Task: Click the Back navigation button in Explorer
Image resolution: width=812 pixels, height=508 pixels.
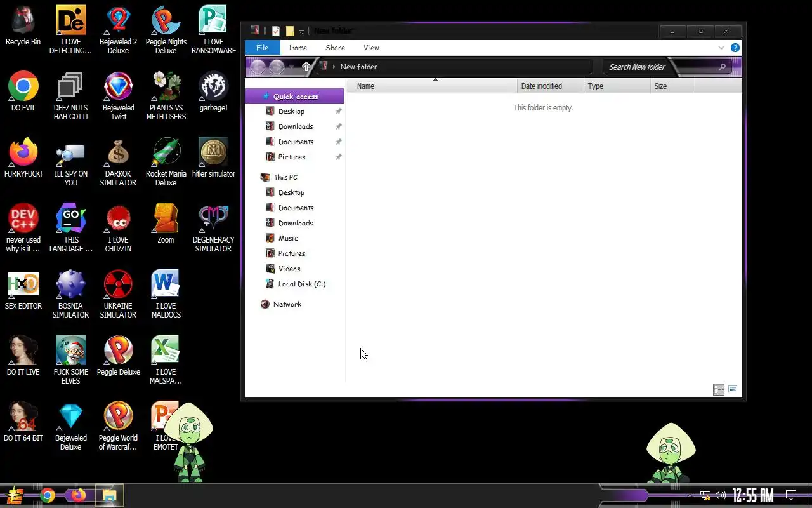Action: click(x=258, y=66)
